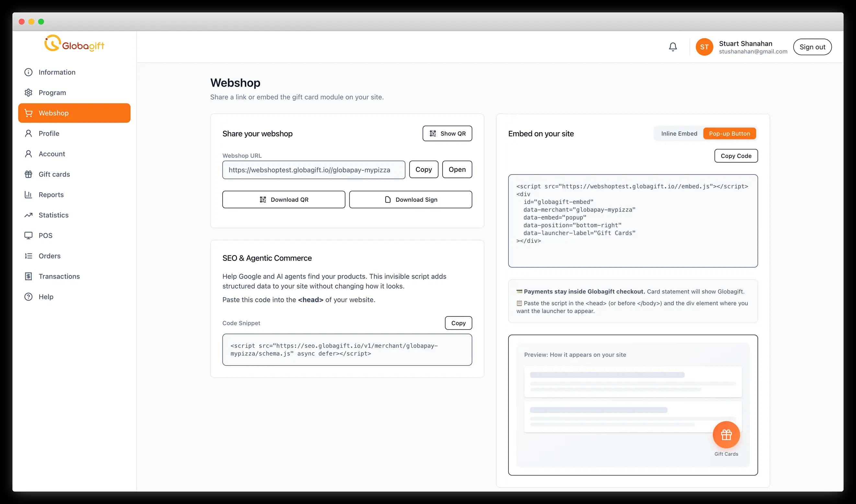856x504 pixels.
Task: Navigate to the Information page
Action: pos(56,72)
